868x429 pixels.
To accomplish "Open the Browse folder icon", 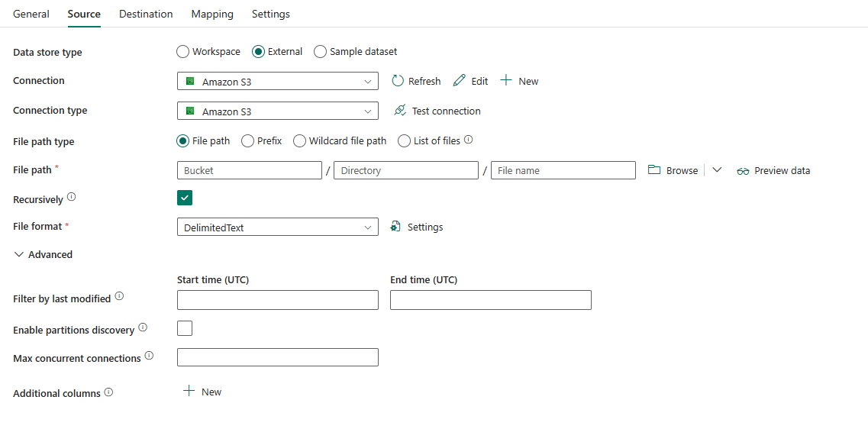I will tap(654, 170).
